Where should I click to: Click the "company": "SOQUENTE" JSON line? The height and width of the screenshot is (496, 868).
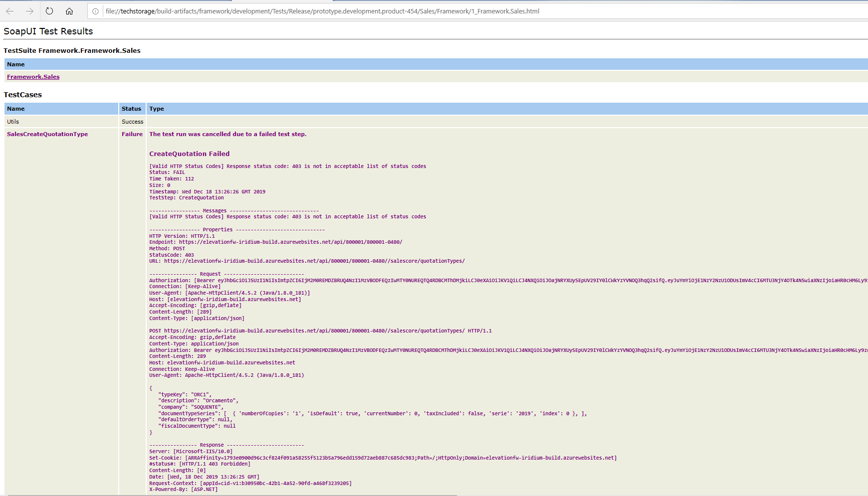click(191, 407)
